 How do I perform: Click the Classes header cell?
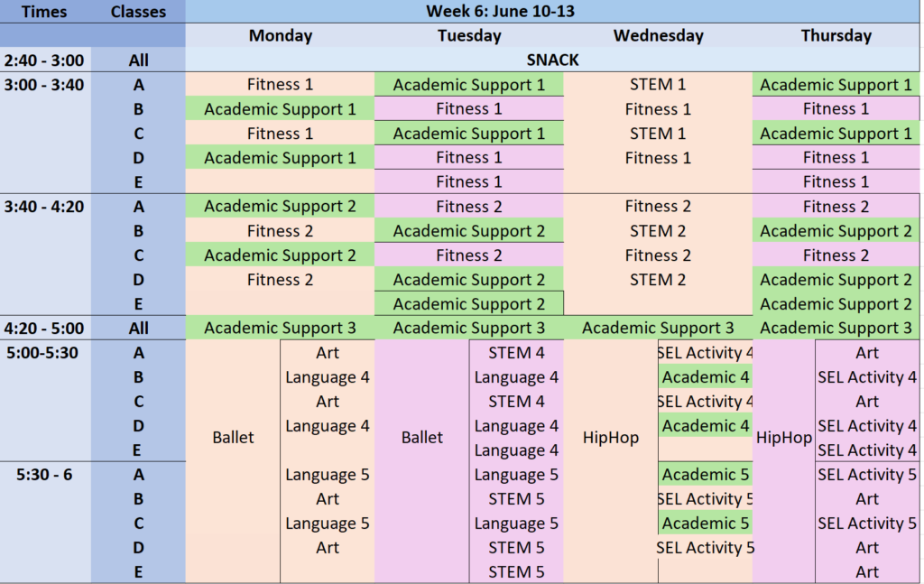138,11
